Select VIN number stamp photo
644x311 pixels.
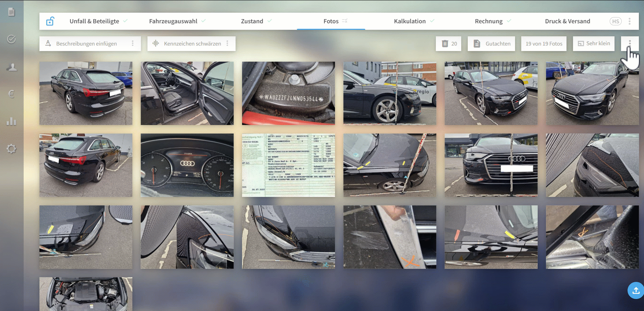(x=288, y=93)
